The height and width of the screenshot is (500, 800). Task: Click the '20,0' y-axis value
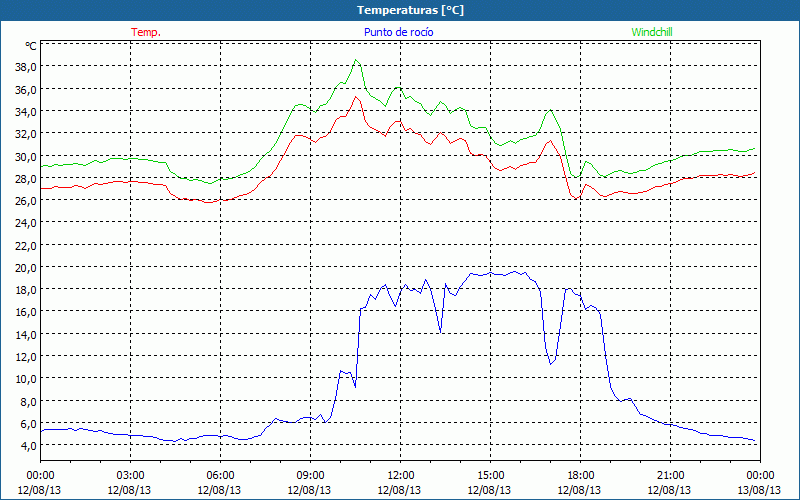tap(26, 267)
